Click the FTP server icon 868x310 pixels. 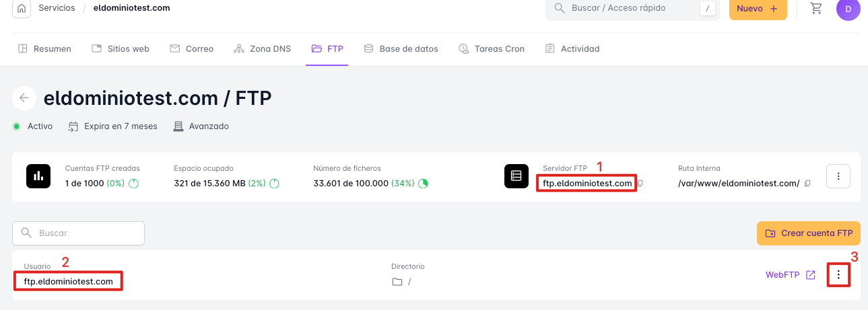click(x=516, y=176)
